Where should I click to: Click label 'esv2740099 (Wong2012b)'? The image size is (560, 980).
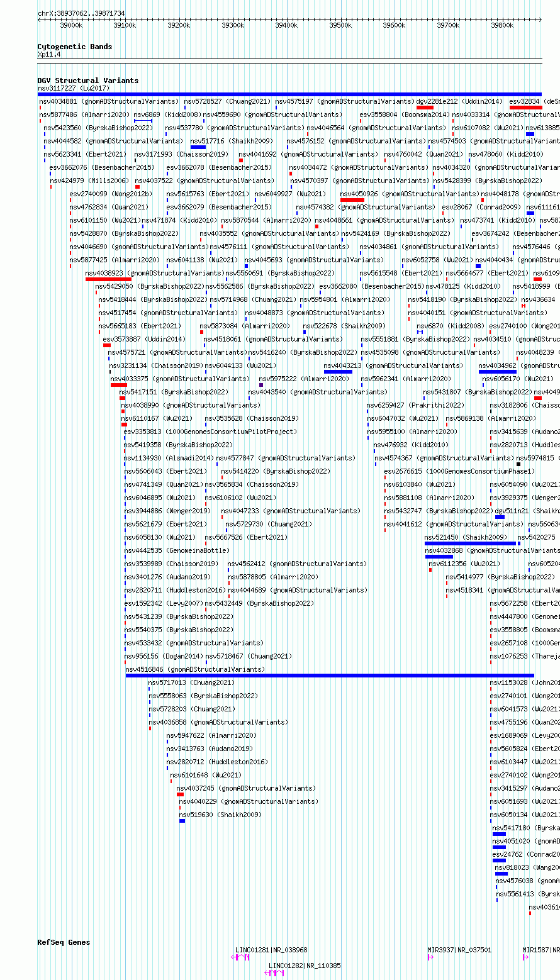[111, 194]
